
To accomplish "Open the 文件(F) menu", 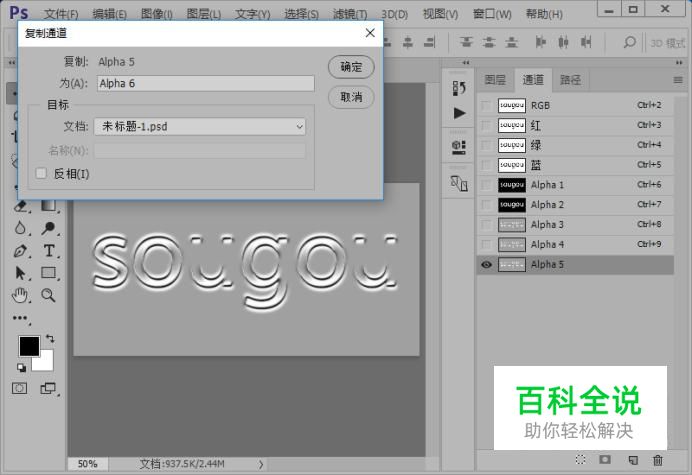I will [x=61, y=14].
